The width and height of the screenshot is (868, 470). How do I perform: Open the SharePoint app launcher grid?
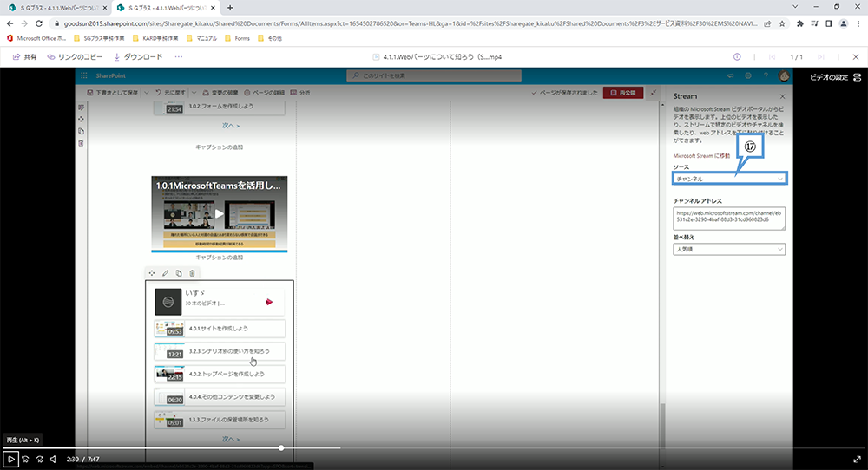tap(83, 75)
